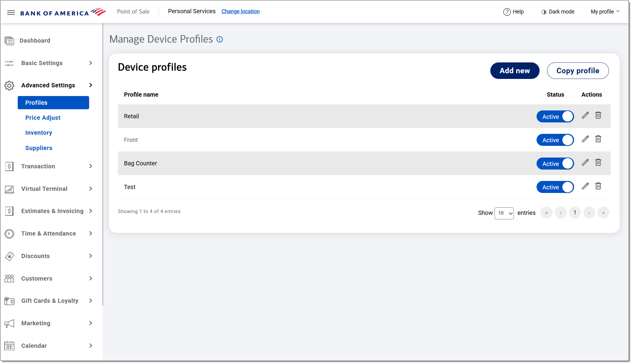Open Help via the question mark icon
This screenshot has height=364, width=632.
tap(507, 12)
